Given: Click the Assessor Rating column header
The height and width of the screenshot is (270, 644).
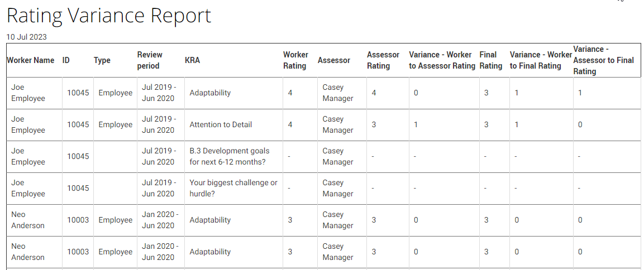Looking at the screenshot, I should [383, 60].
